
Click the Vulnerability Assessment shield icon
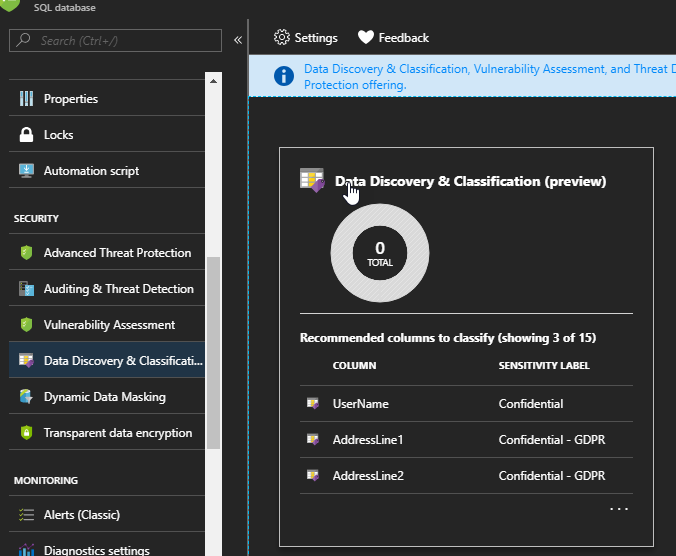[x=26, y=325]
